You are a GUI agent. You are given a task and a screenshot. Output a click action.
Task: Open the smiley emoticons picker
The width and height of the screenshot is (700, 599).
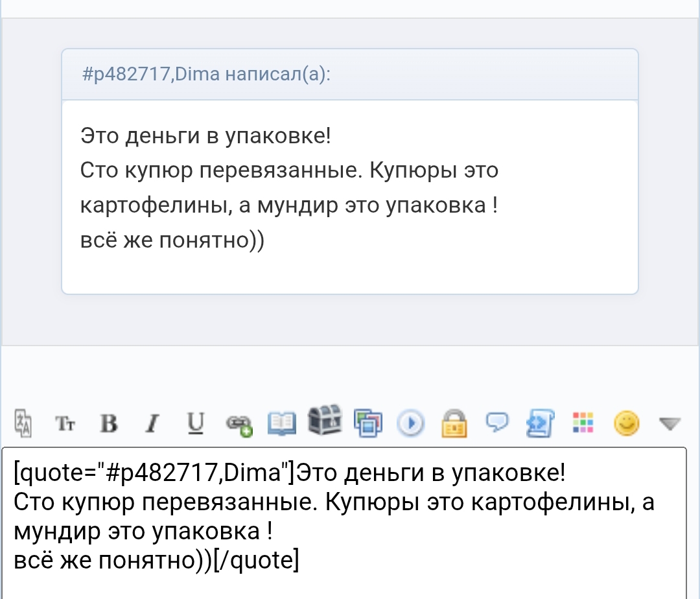pyautogui.click(x=627, y=423)
